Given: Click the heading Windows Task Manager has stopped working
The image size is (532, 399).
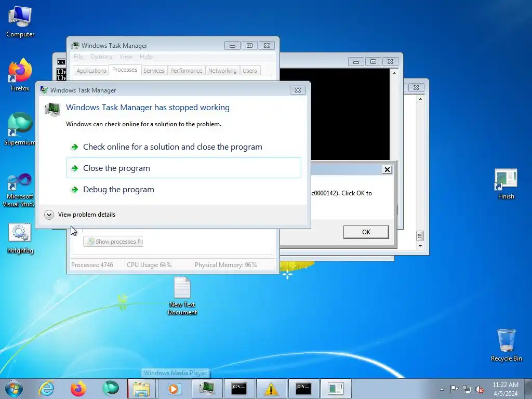Looking at the screenshot, I should (148, 107).
